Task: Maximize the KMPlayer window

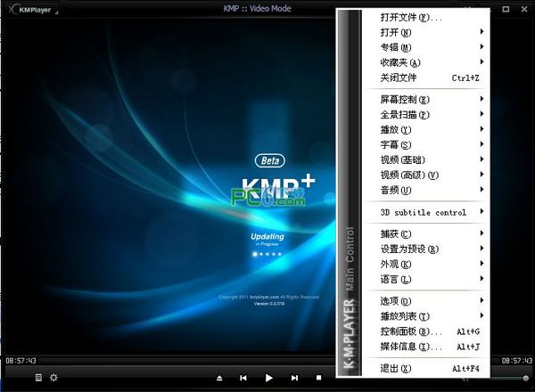Action: click(x=506, y=9)
